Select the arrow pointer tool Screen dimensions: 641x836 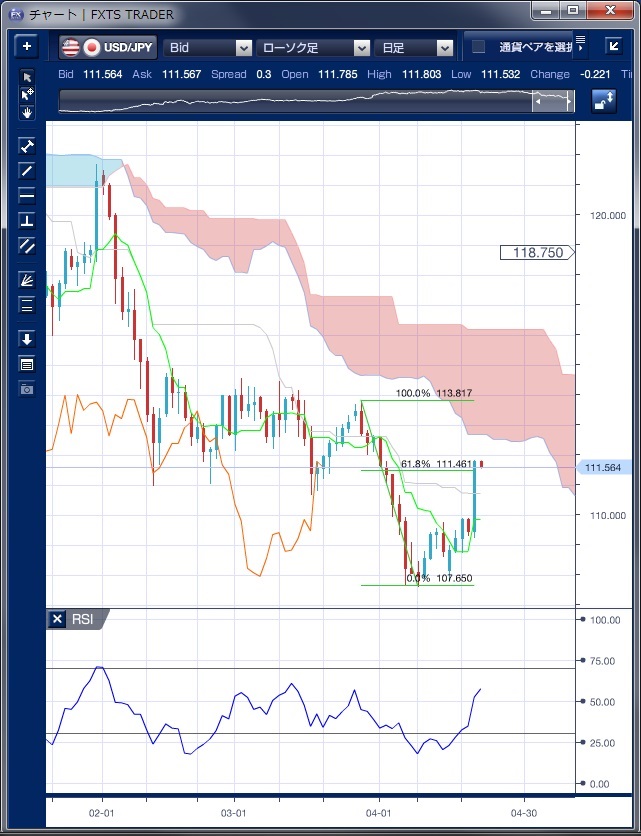pos(27,78)
